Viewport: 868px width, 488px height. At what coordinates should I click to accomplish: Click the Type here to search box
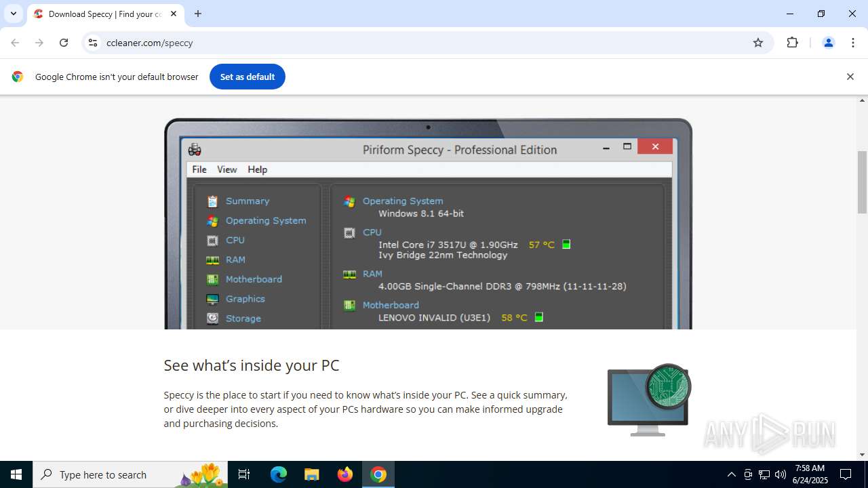click(x=132, y=474)
